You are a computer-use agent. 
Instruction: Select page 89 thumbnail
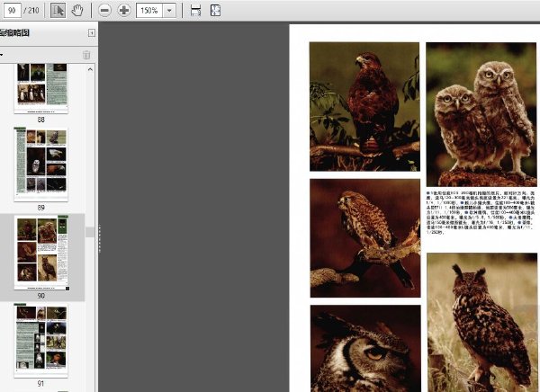point(41,165)
